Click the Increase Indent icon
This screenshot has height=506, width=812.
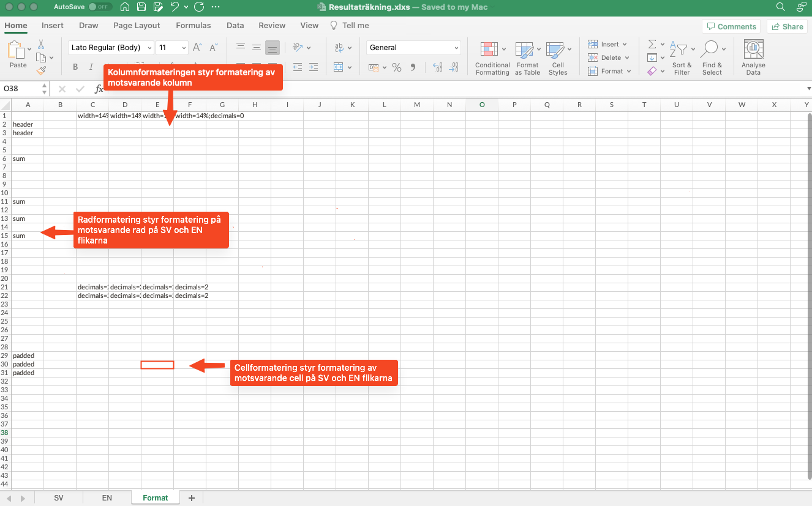pyautogui.click(x=314, y=68)
